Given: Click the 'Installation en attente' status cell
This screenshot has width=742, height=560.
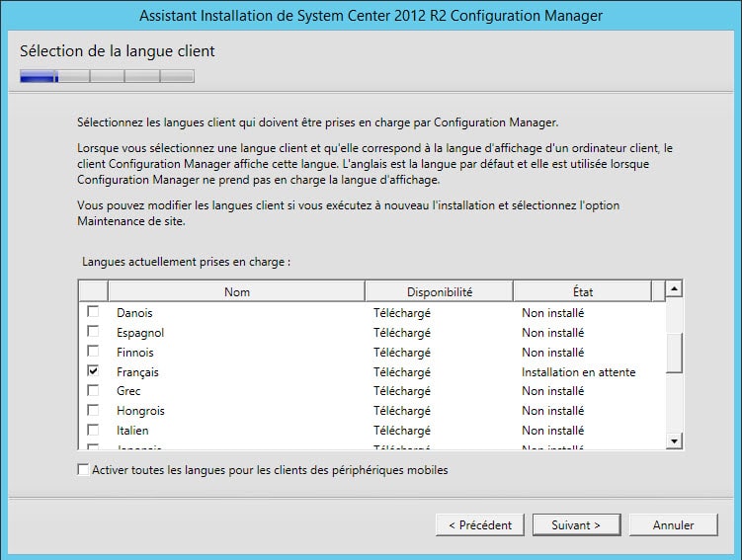Looking at the screenshot, I should (578, 372).
